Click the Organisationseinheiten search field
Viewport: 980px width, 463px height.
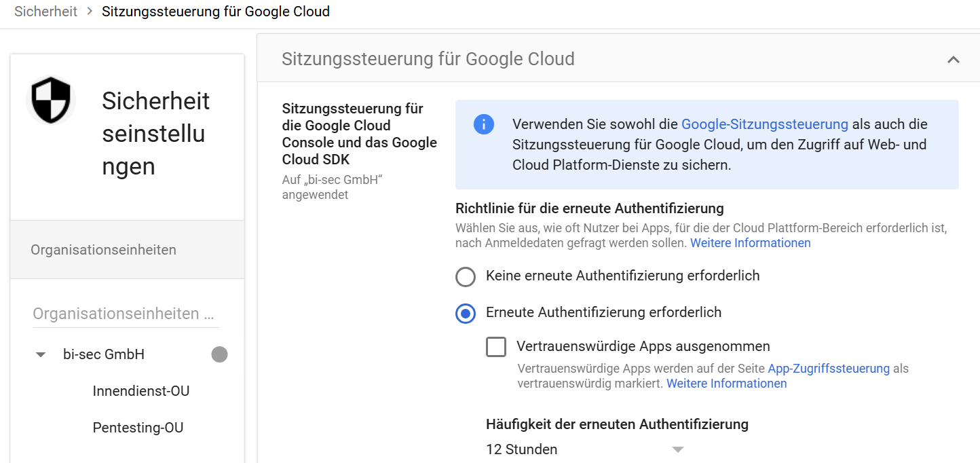point(126,313)
